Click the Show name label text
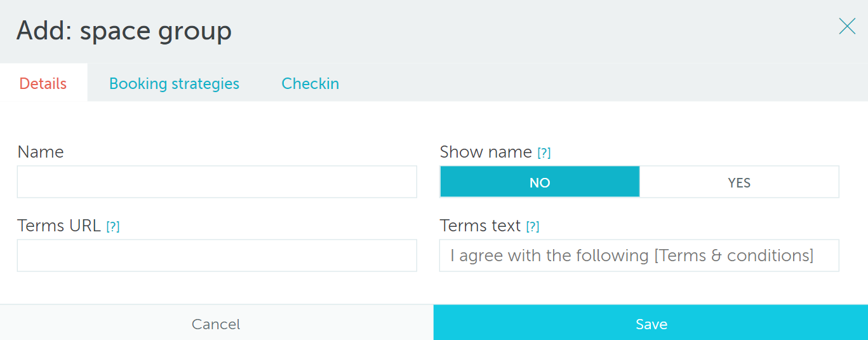868x340 pixels. pos(486,153)
